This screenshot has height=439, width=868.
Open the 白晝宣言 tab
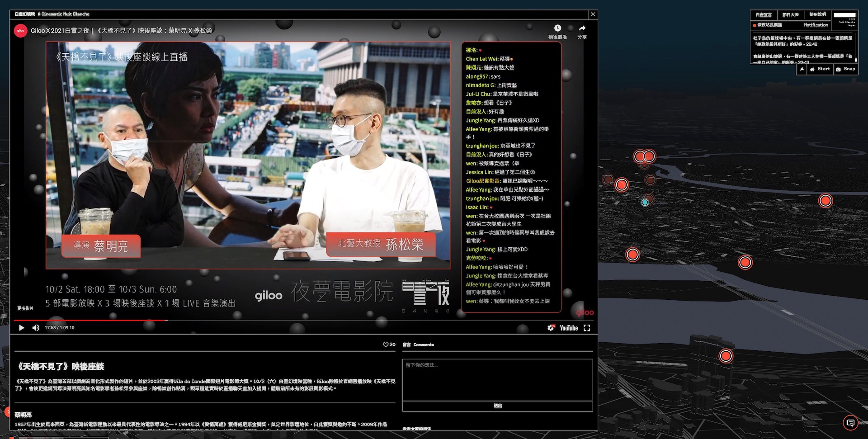point(764,15)
